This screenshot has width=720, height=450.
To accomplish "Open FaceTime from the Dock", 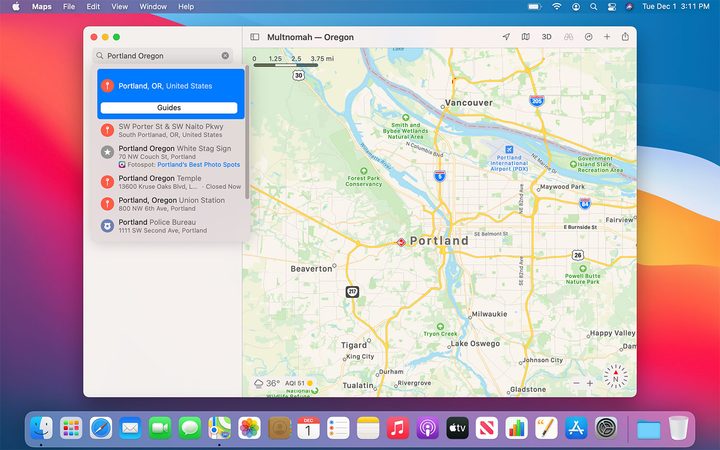I will point(160,428).
